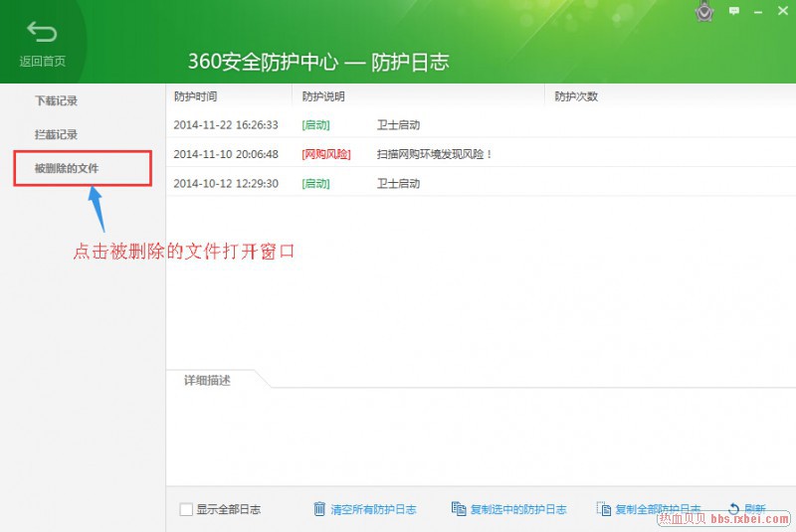Image resolution: width=796 pixels, height=532 pixels.
Task: Open 被删除的文件 in the sidebar
Action: pyautogui.click(x=67, y=168)
